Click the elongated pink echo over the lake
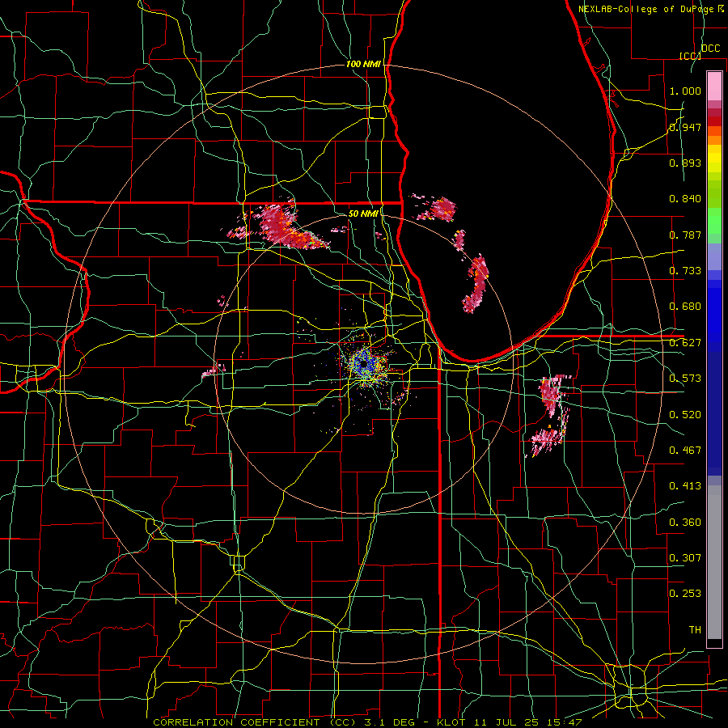 click(476, 283)
